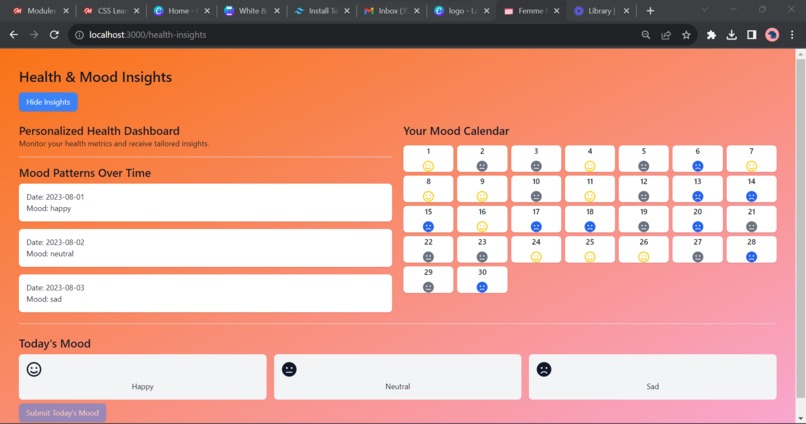
Task: Open the 2023-08-01 happy mood entry
Action: coord(205,202)
